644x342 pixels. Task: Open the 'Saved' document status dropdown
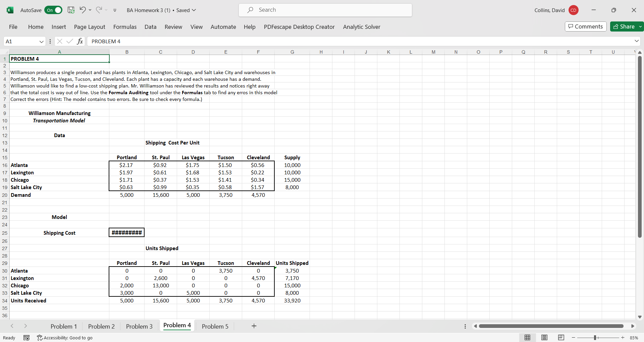tap(194, 10)
